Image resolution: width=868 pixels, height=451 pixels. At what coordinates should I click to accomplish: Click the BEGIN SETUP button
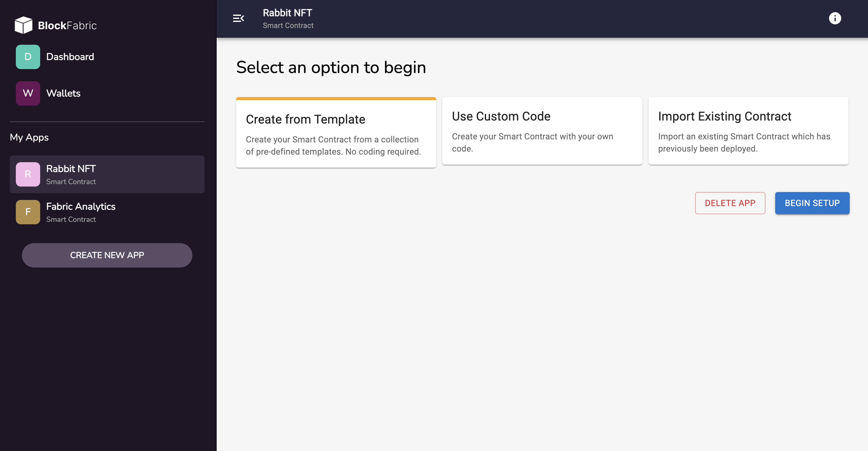click(812, 203)
